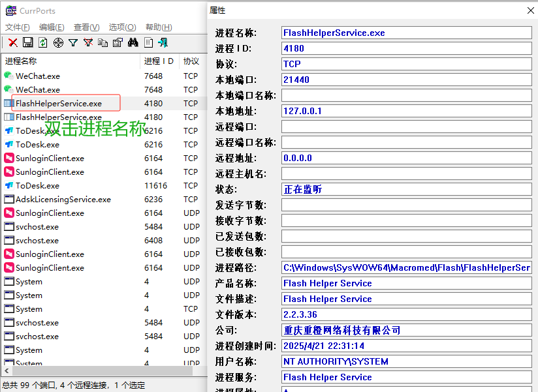This screenshot has height=392, width=538.
Task: Click the crosshair target window icon
Action: (58, 42)
